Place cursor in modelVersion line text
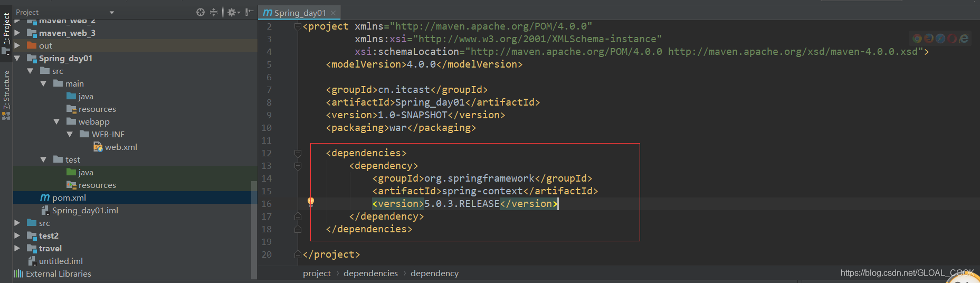This screenshot has width=980, height=283. click(424, 64)
